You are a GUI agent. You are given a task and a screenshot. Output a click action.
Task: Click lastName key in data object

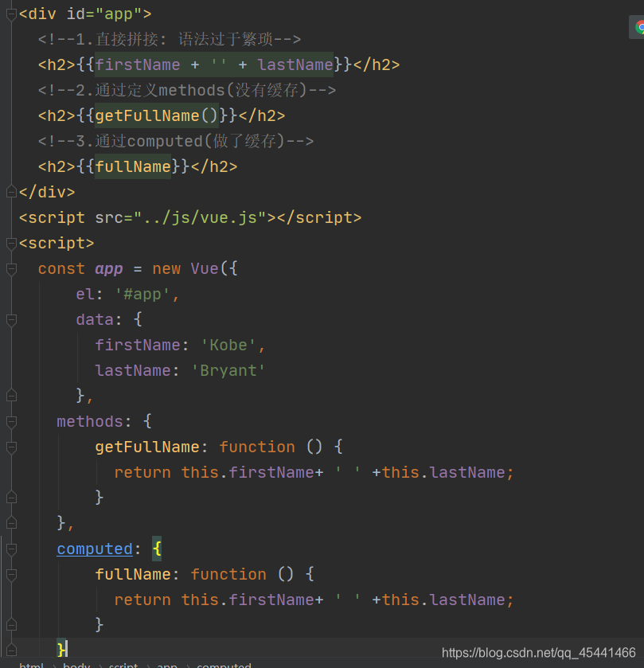[x=132, y=371]
